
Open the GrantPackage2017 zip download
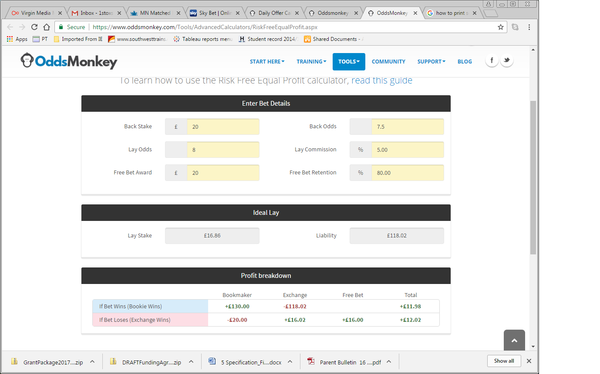(x=47, y=362)
